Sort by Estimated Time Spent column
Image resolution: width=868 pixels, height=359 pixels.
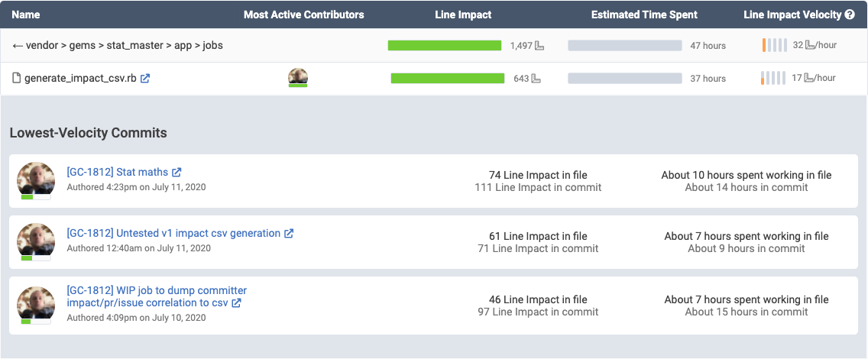click(x=644, y=15)
